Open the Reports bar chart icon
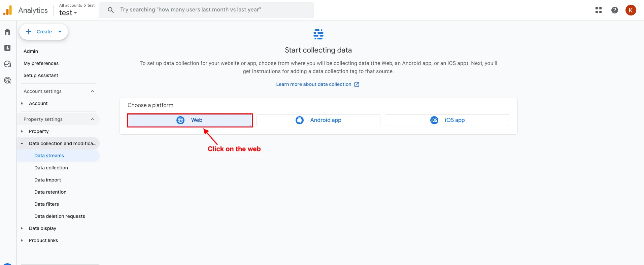Screen dimensions: 644x265 click(x=7, y=48)
